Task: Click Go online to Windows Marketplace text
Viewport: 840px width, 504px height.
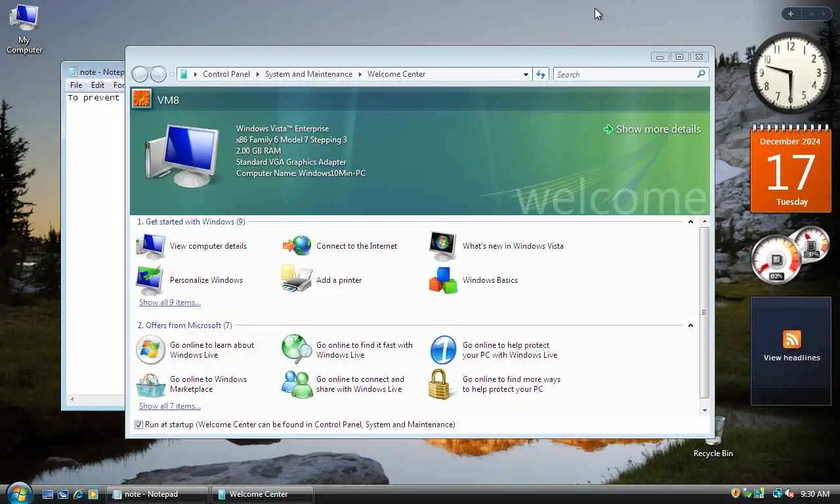Action: click(208, 384)
